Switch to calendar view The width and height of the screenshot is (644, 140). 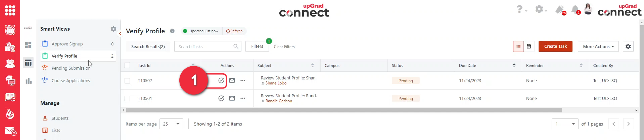pos(529,46)
